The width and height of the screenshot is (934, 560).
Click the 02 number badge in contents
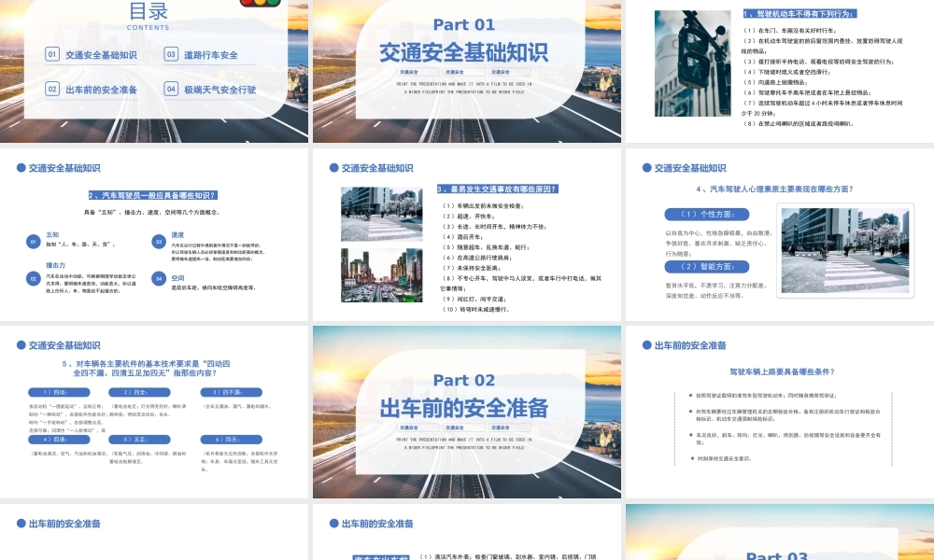(x=52, y=89)
